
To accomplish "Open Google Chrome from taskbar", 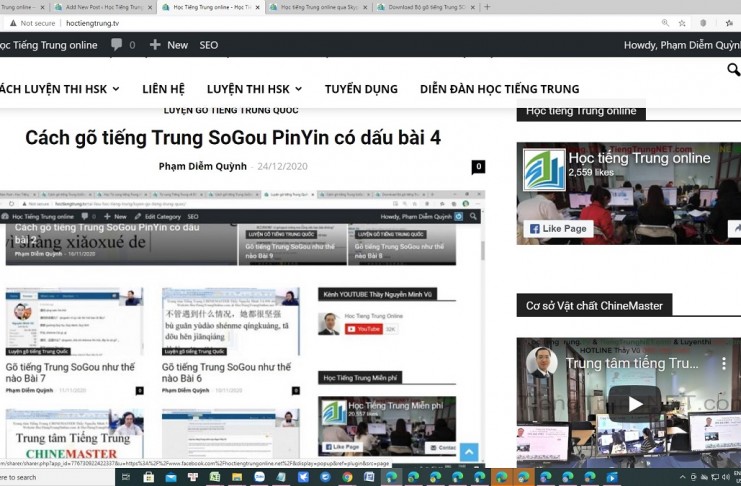I will 347,477.
